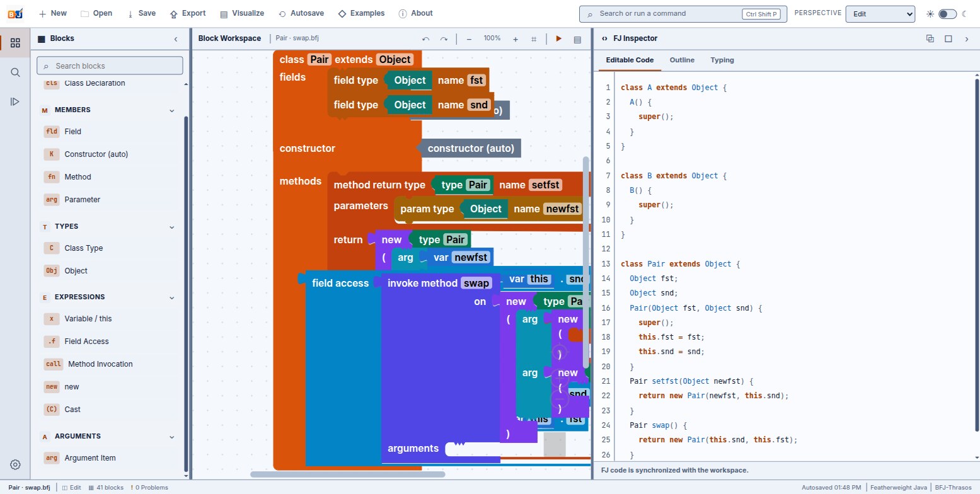This screenshot has width=980, height=494.
Task: Click the Search or run a command field
Action: click(683, 13)
